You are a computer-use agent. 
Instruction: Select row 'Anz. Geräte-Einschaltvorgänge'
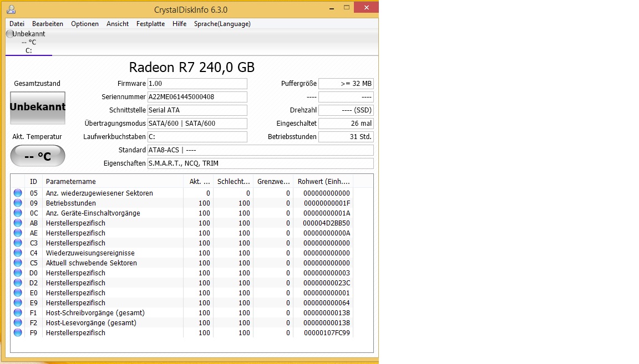182,213
